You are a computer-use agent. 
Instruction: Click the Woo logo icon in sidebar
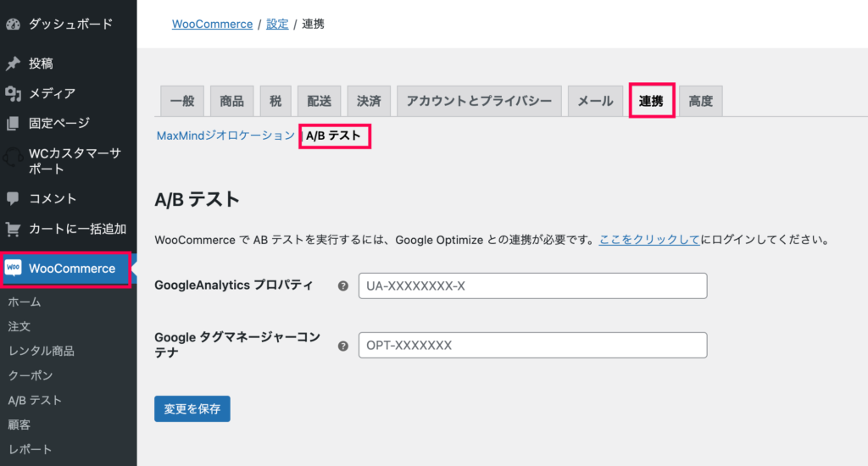(13, 268)
